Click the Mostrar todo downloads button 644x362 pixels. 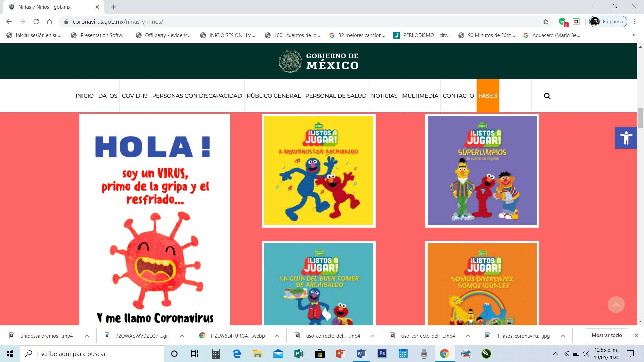point(606,335)
